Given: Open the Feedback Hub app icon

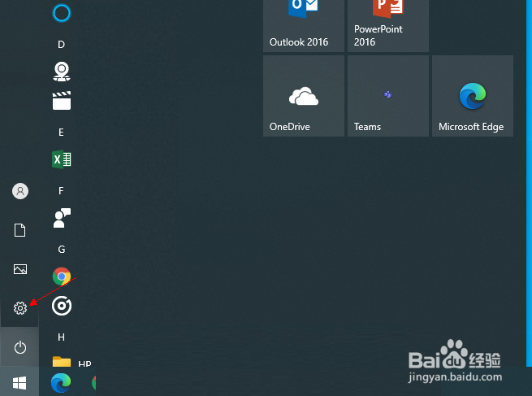Looking at the screenshot, I should 62,218.
